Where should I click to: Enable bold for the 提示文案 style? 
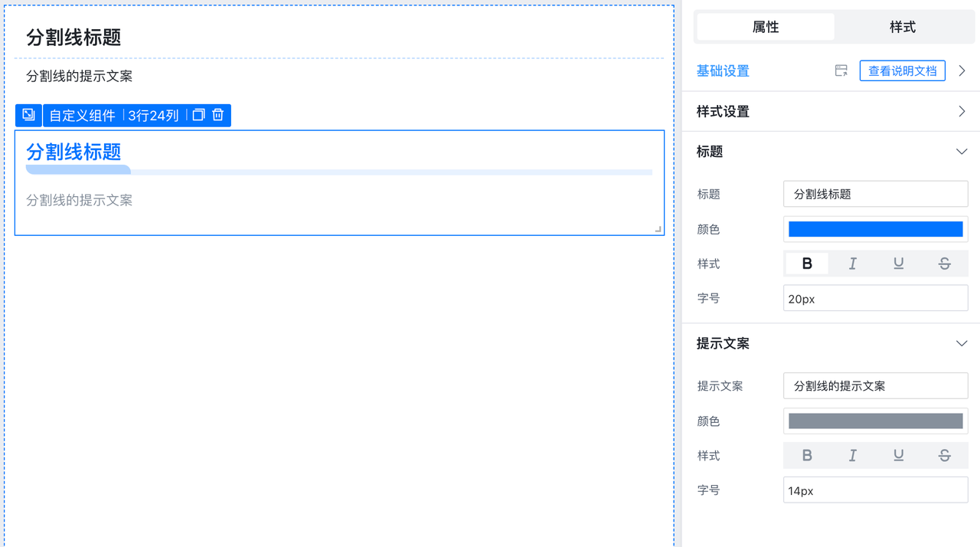click(807, 455)
